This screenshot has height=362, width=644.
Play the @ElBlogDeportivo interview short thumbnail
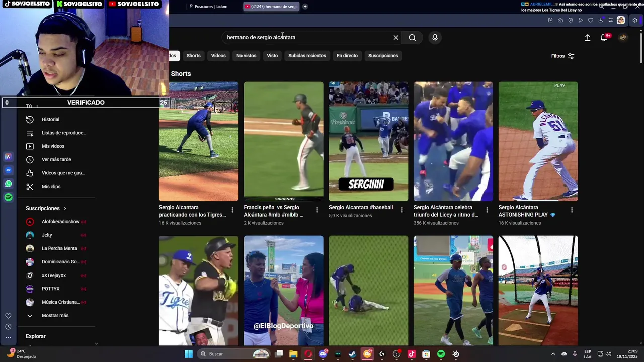pos(283,291)
